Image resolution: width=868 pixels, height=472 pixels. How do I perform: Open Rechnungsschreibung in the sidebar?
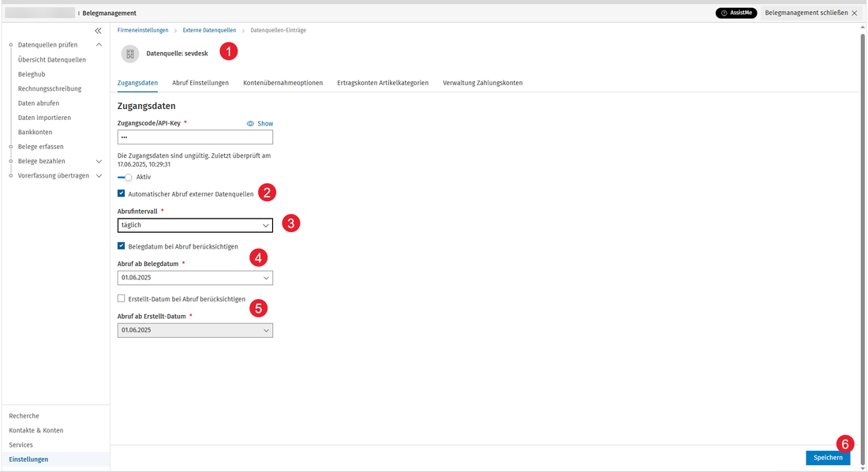pos(50,88)
